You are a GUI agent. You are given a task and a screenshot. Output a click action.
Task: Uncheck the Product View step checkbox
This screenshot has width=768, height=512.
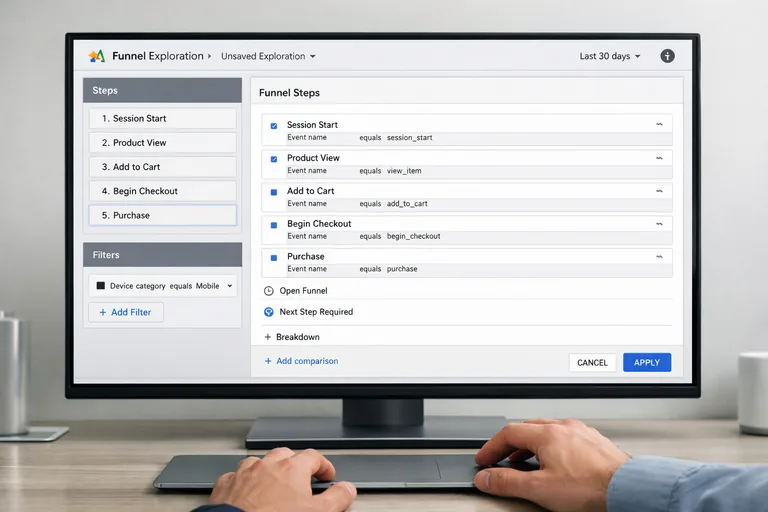(x=274, y=158)
